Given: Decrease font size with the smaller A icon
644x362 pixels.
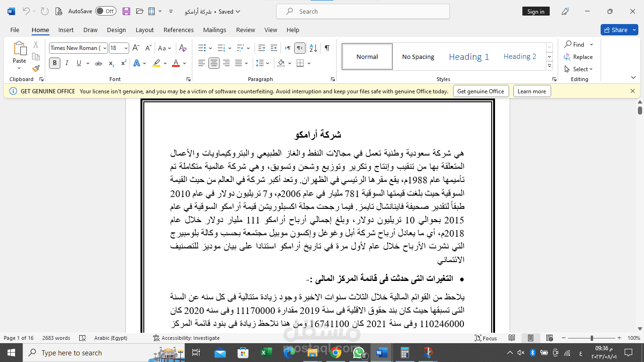Looking at the screenshot, I should point(148,48).
